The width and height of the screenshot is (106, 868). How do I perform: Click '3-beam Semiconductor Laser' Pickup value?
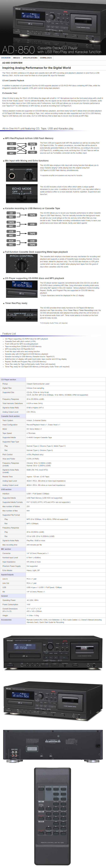tap(38, 384)
